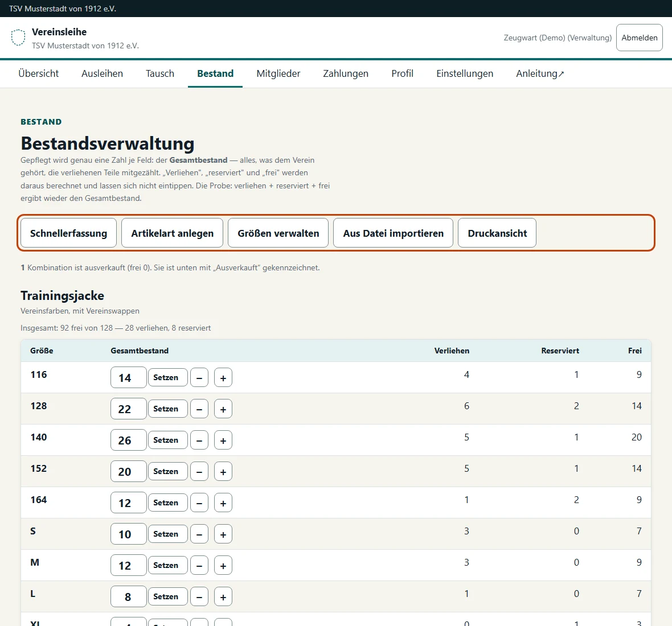Focus the Gesamtbestand field for size S
672x626 pixels.
point(129,534)
